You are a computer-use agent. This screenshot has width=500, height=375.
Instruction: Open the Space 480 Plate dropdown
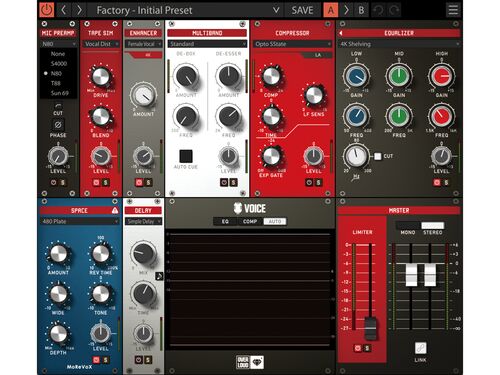tap(79, 221)
